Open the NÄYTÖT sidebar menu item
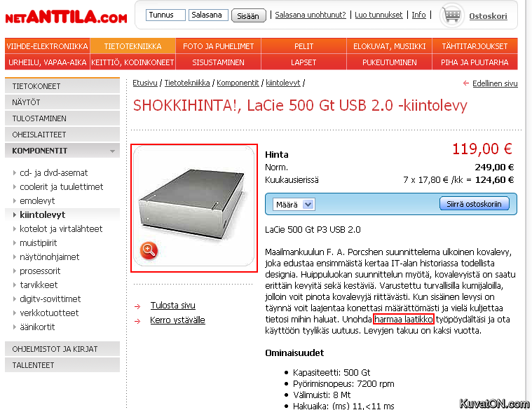 (x=62, y=102)
